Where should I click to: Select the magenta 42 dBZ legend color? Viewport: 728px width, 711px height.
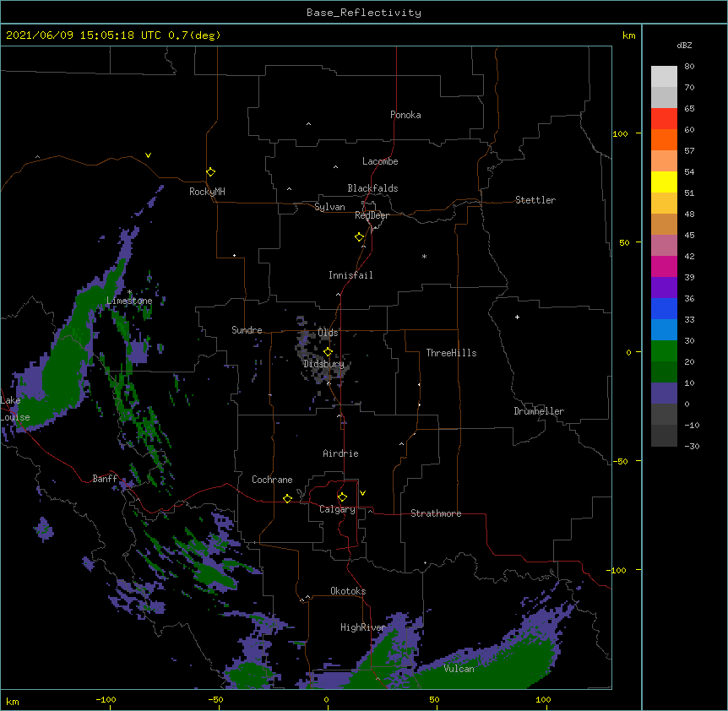pos(664,266)
